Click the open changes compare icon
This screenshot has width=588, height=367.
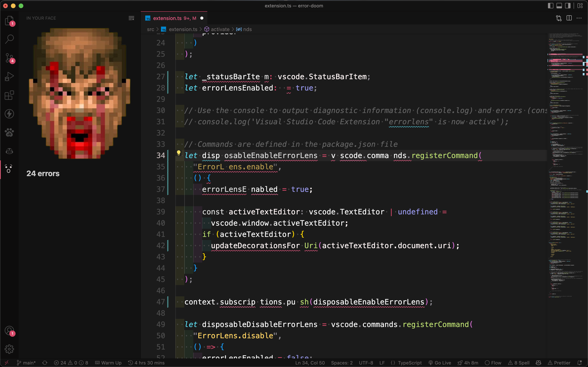[559, 18]
